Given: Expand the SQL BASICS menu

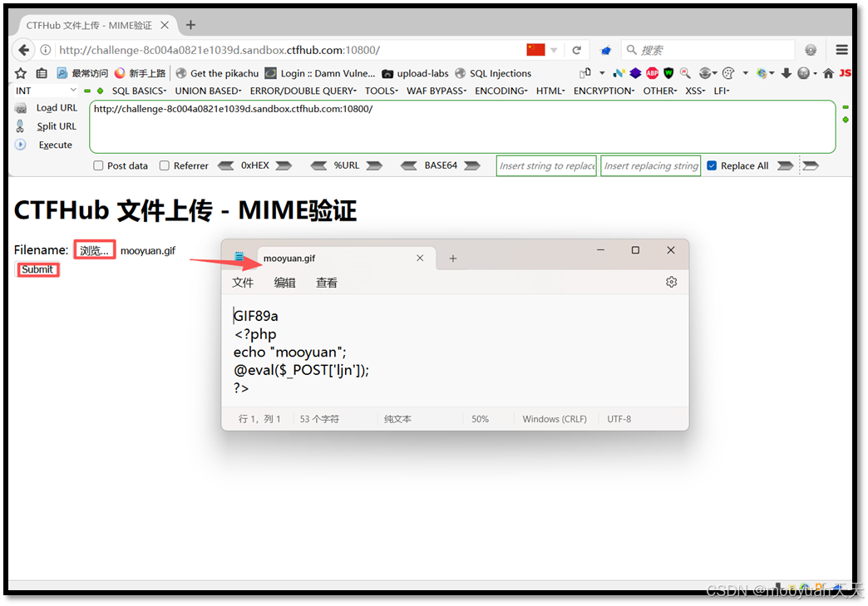Looking at the screenshot, I should click(139, 91).
